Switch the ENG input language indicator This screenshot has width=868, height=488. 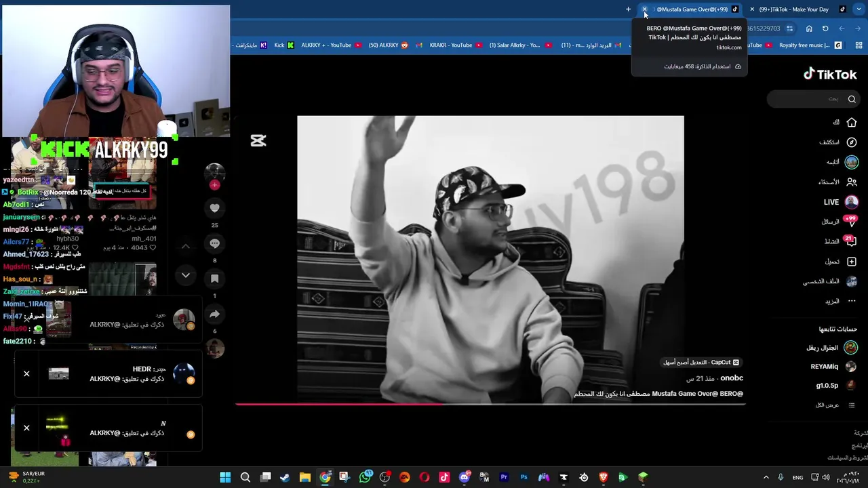tap(797, 477)
